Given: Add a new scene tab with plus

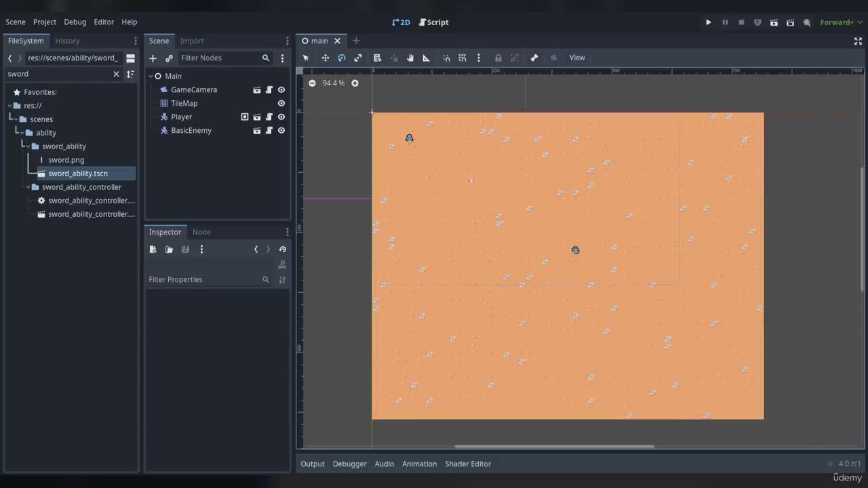Looking at the screenshot, I should click(356, 41).
